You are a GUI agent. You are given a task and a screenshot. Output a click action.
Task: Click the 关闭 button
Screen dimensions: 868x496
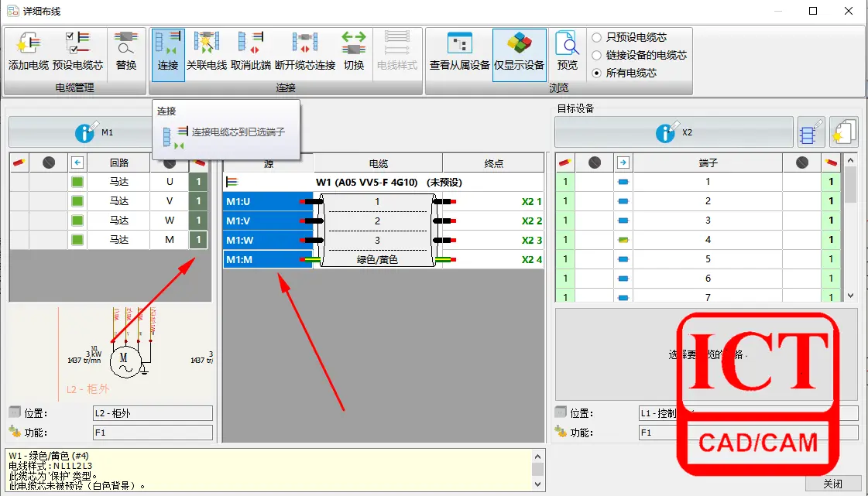point(832,484)
